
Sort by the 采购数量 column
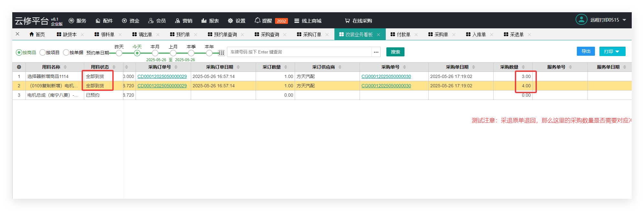(523, 67)
